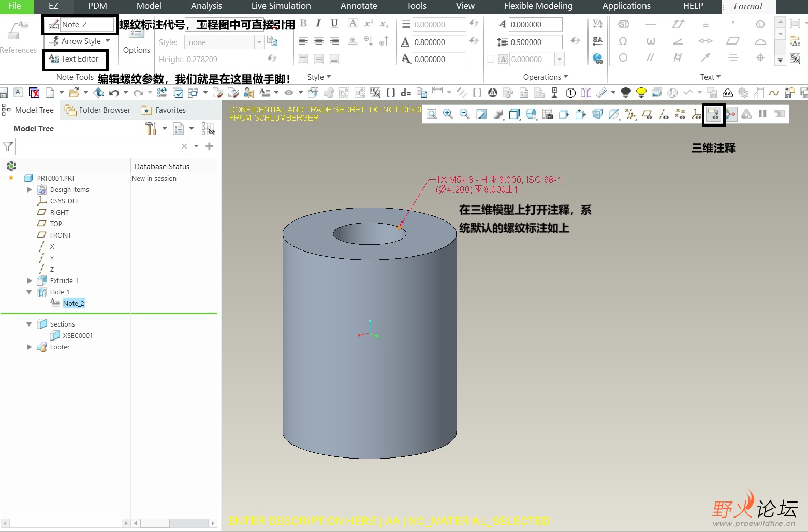Apply italic formatting to note text
This screenshot has height=532, width=808.
point(318,24)
